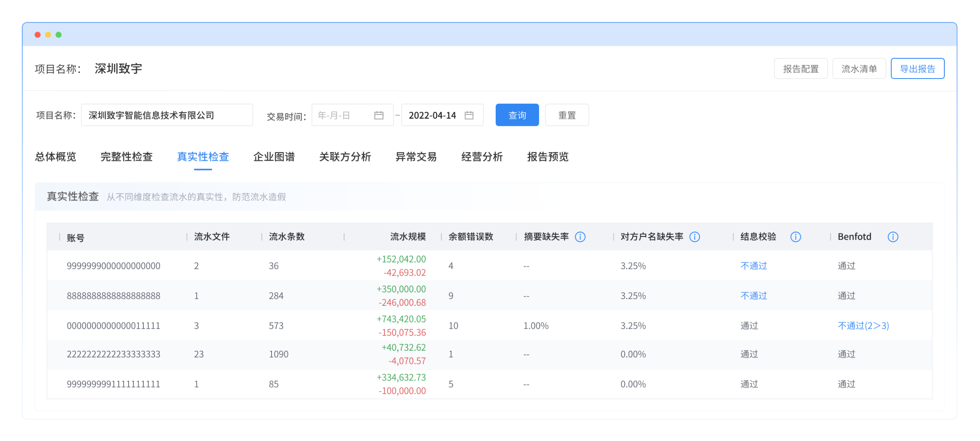Select account 9999999000000000000 cell
The image size is (980, 441).
point(113,266)
